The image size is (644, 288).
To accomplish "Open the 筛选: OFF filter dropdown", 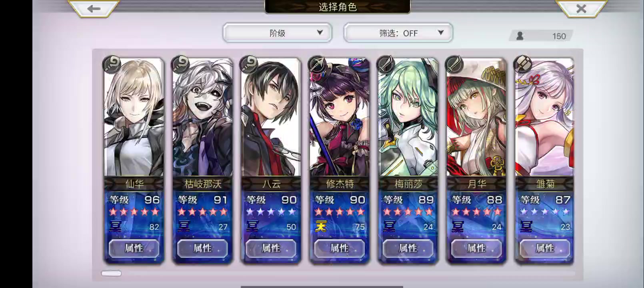I will [x=398, y=33].
